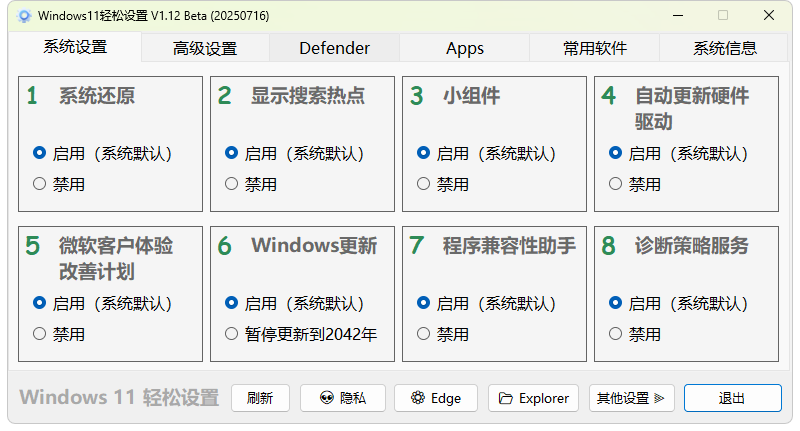Screen dimensions: 800x431
Task: Select 启用 for 程序兼容性助手
Action: click(486, 303)
